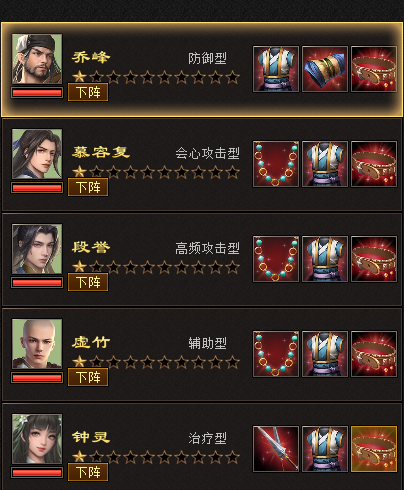The height and width of the screenshot is (490, 404).
Task: Click 钟灵's red health bar
Action: (37, 473)
